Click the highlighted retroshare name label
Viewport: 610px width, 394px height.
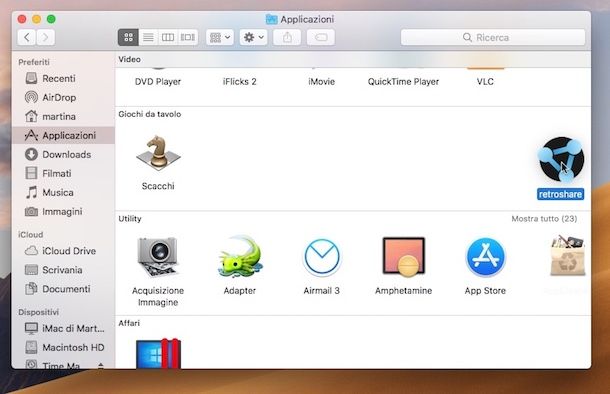point(561,194)
